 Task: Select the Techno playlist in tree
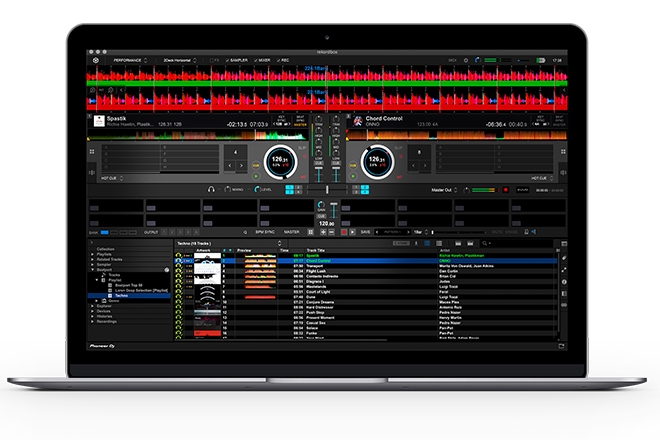pyautogui.click(x=121, y=296)
